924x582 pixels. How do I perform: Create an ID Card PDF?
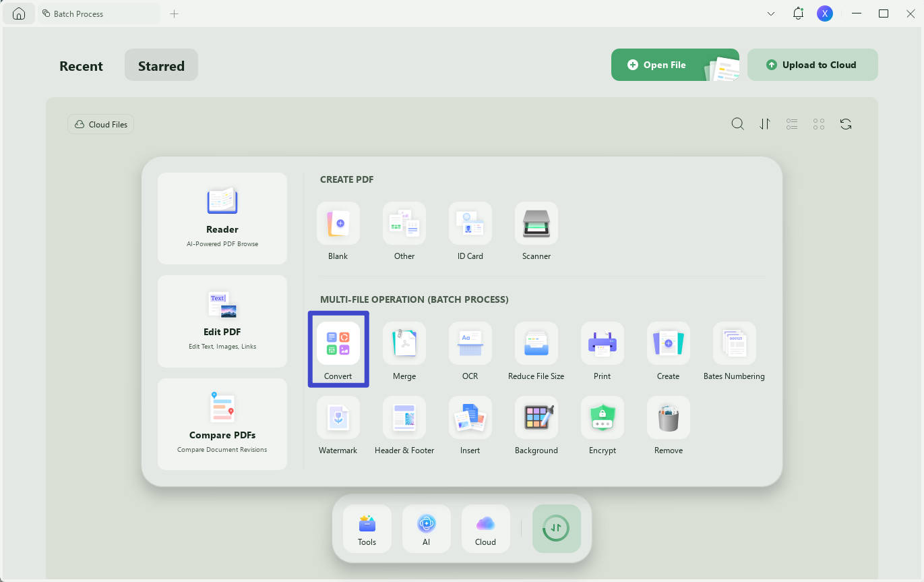(470, 231)
